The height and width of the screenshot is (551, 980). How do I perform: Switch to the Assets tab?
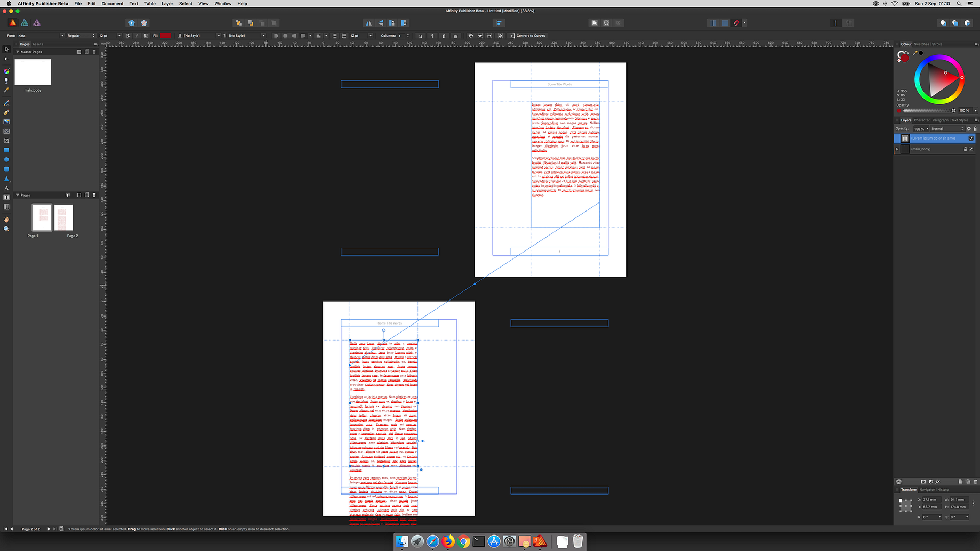pos(38,44)
